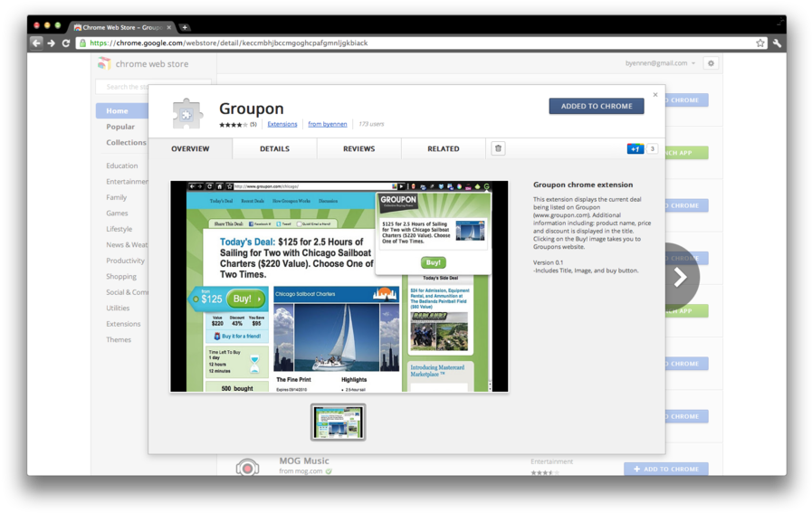Screen dimensions: 812x513
Task: Click the star rating under Groupon
Action: [233, 124]
